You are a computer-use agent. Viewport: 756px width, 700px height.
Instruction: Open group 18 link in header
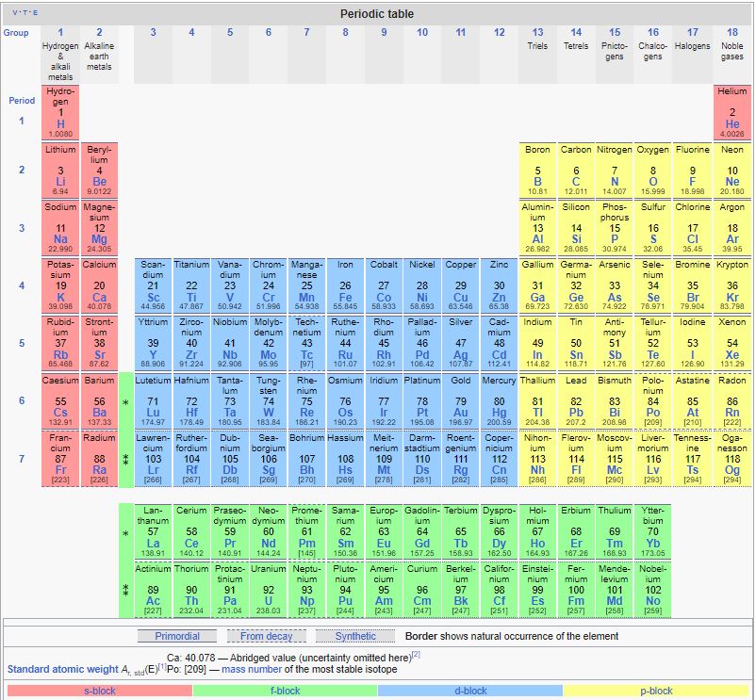(731, 32)
